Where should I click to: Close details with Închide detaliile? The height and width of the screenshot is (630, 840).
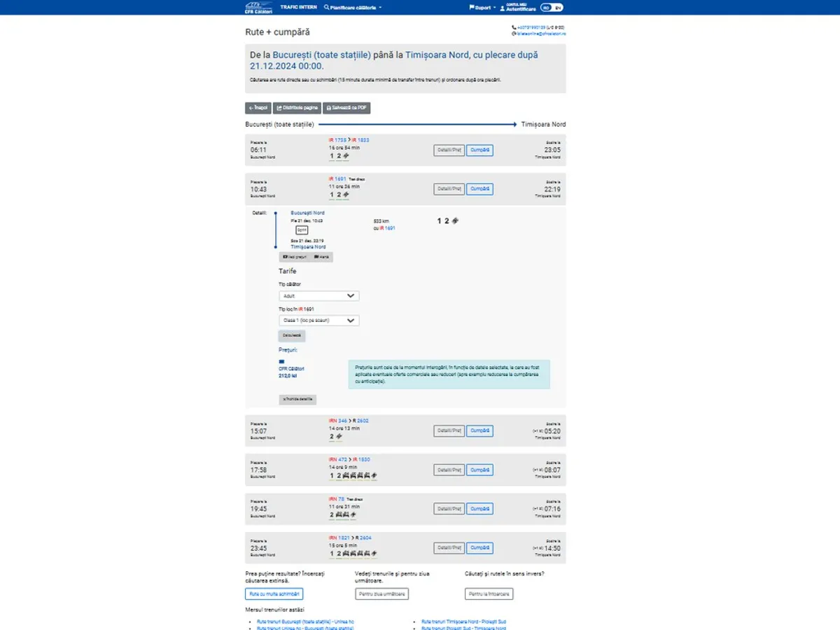(x=297, y=400)
